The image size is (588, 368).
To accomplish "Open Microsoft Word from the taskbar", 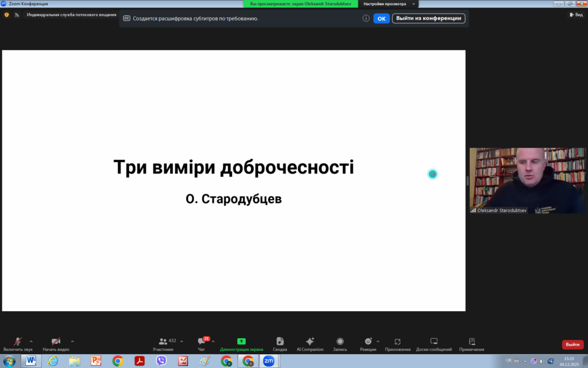I will tap(31, 361).
